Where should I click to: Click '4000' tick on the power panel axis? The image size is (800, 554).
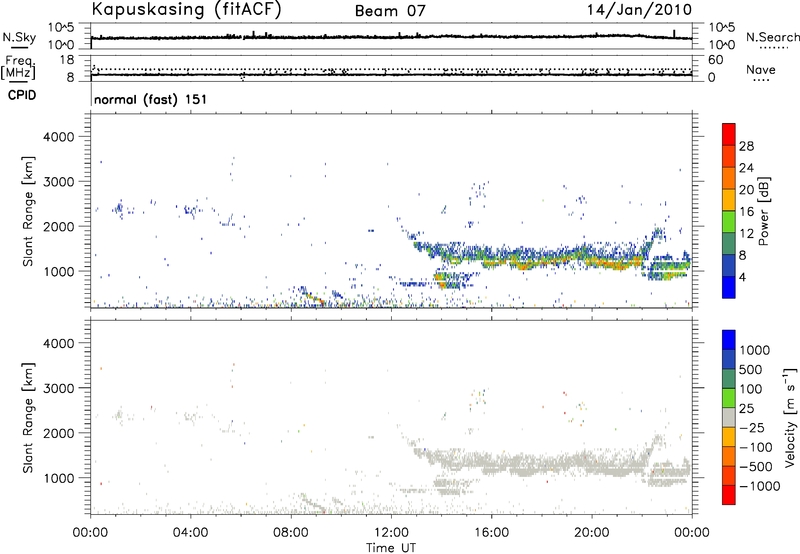pyautogui.click(x=58, y=137)
